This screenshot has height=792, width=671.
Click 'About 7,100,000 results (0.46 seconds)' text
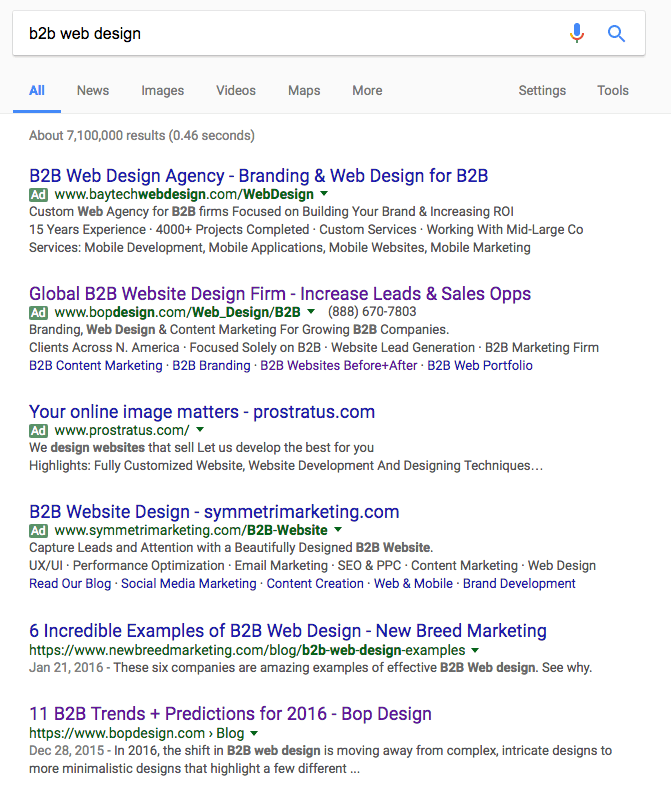pos(142,135)
